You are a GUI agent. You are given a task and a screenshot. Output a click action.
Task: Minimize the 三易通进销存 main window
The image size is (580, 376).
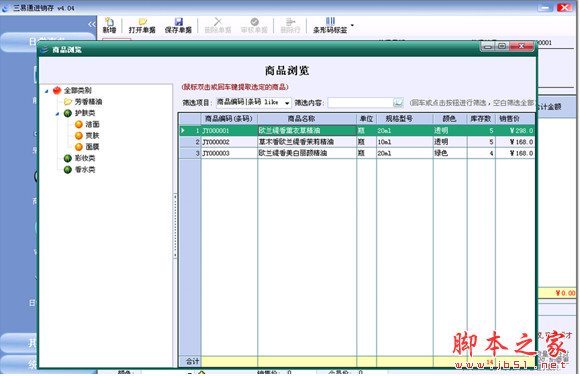[x=544, y=7]
